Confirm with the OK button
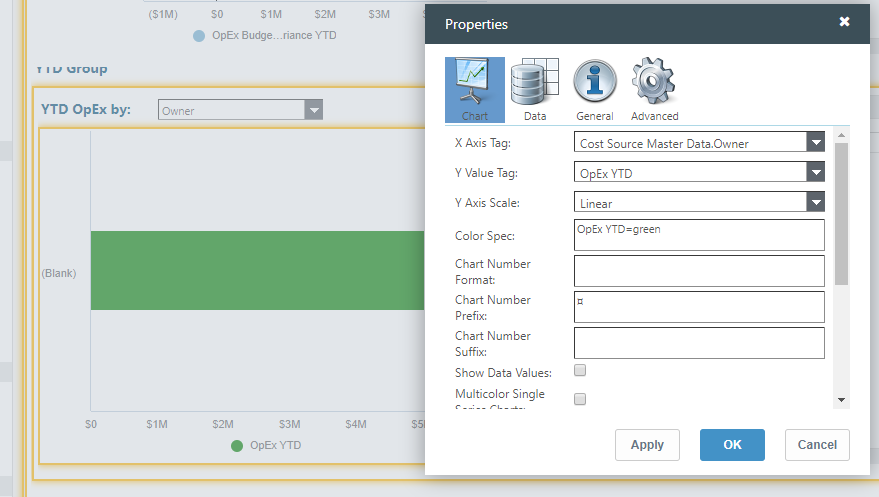Viewport: 879px width, 497px height. [732, 445]
